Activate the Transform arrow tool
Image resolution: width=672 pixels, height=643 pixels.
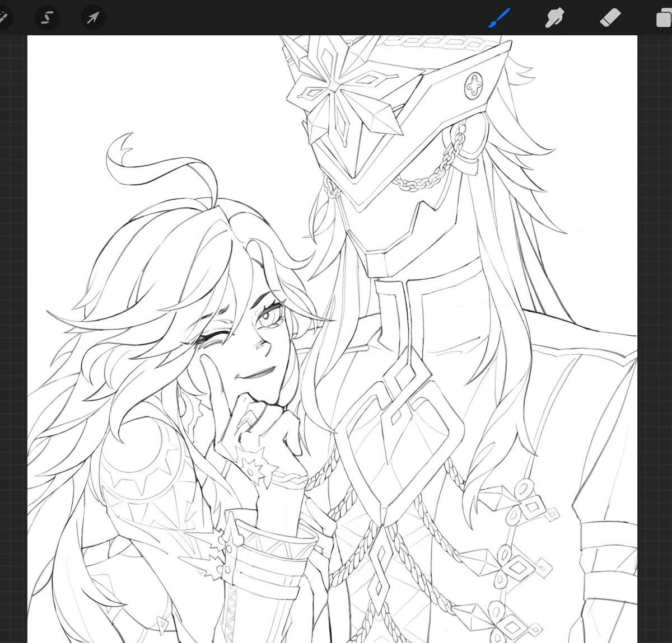(x=92, y=18)
